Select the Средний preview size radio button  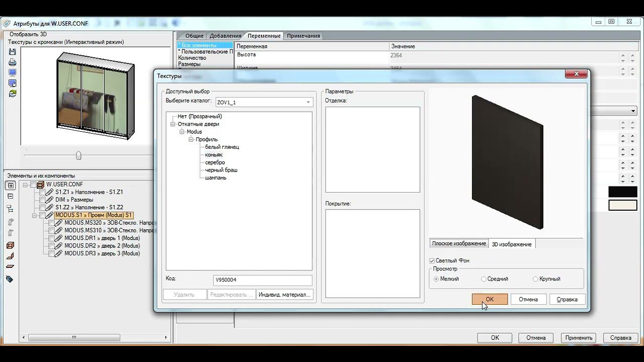click(484, 279)
